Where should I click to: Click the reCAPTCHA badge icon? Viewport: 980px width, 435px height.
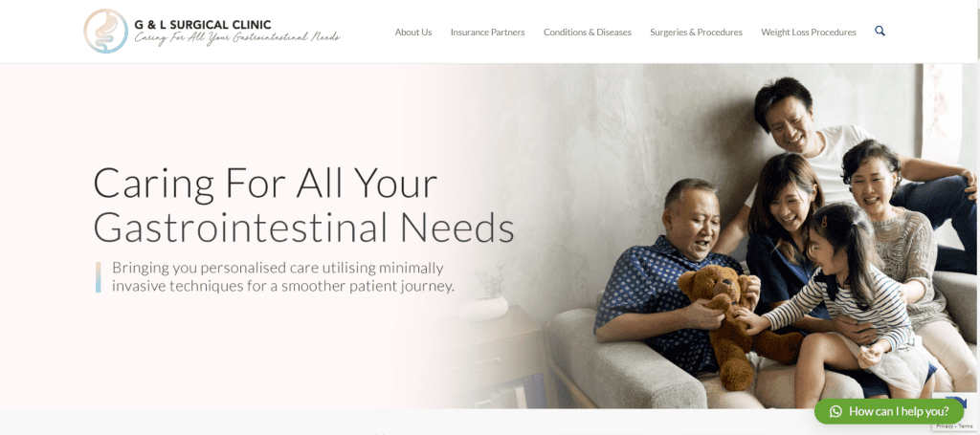(957, 402)
